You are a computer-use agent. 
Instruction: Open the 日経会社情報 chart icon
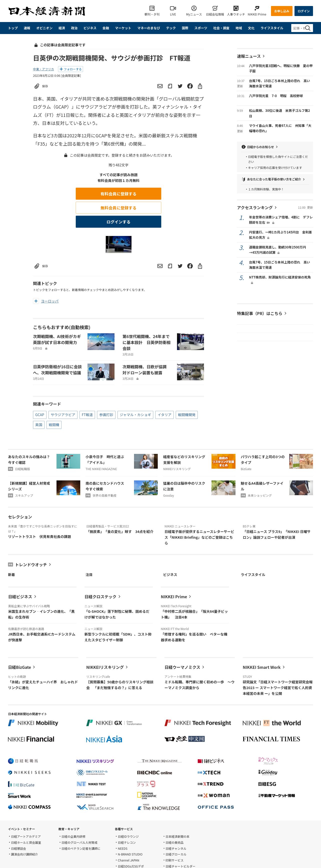pos(215,8)
